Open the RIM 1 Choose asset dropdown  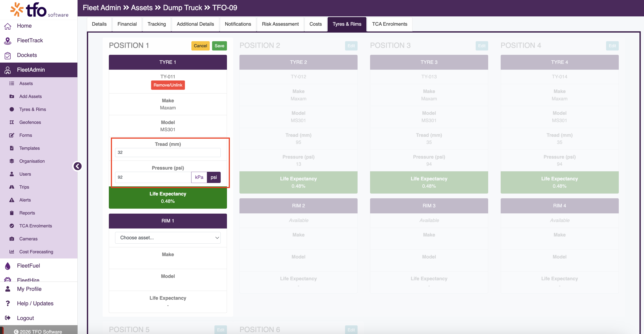(x=168, y=238)
